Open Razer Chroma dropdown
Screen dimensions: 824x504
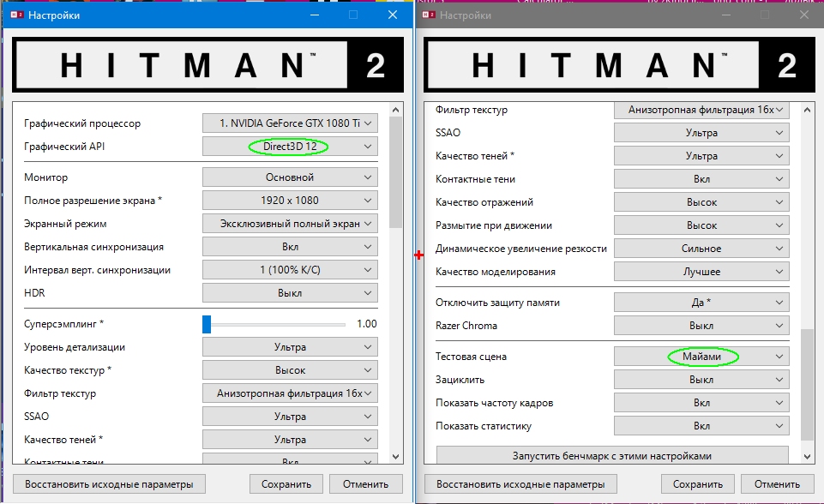pos(701,326)
